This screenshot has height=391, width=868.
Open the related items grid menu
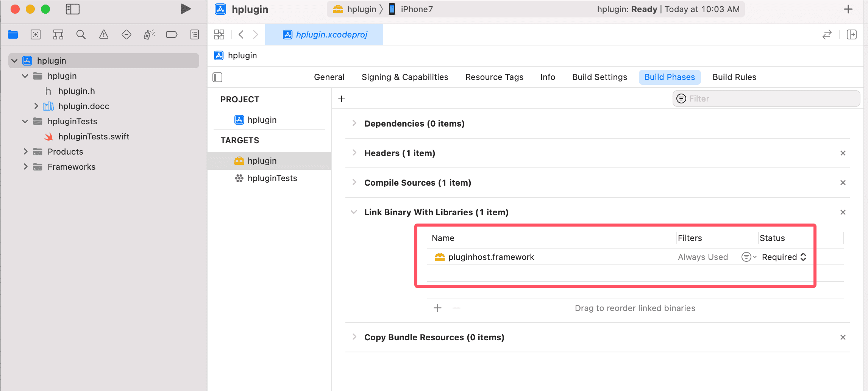point(219,34)
